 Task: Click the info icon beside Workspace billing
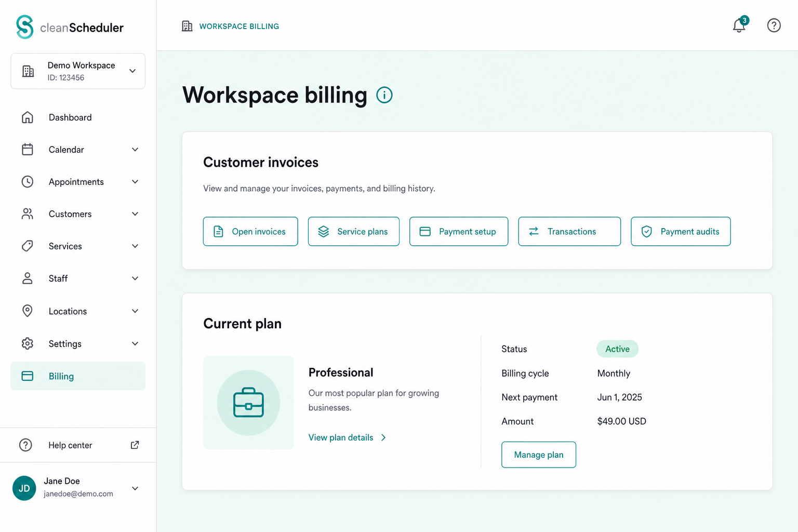coord(384,95)
